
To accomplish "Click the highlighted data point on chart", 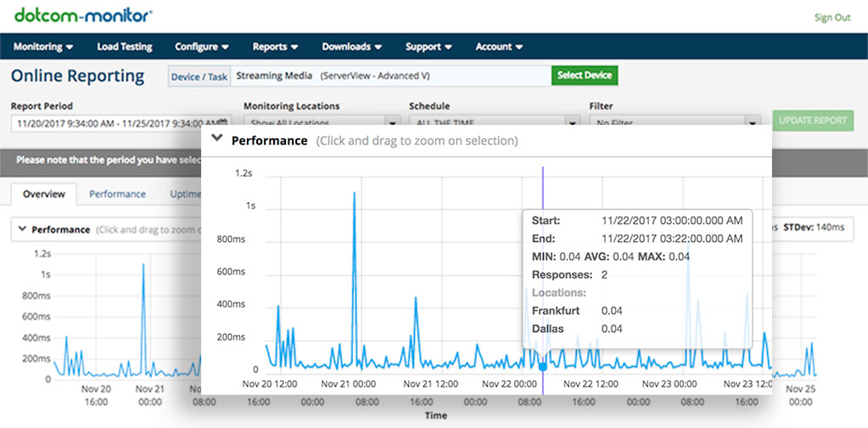I will (542, 366).
